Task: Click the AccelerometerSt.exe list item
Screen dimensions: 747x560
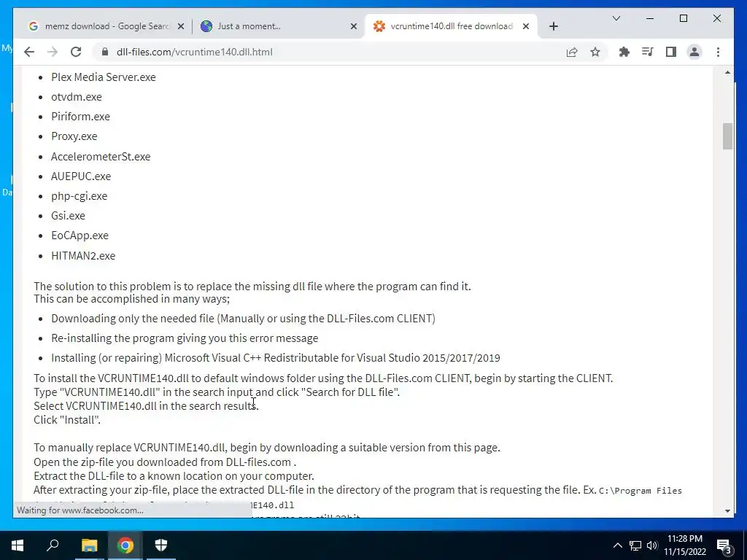Action: (x=101, y=157)
